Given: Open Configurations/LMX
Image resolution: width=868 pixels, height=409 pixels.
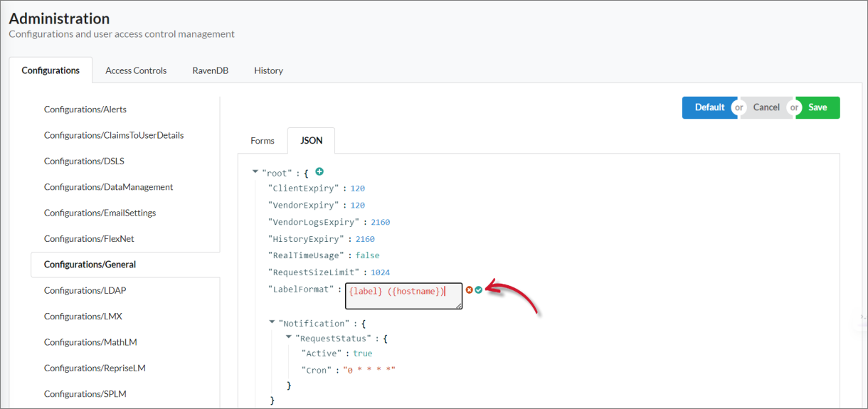Looking at the screenshot, I should [83, 316].
